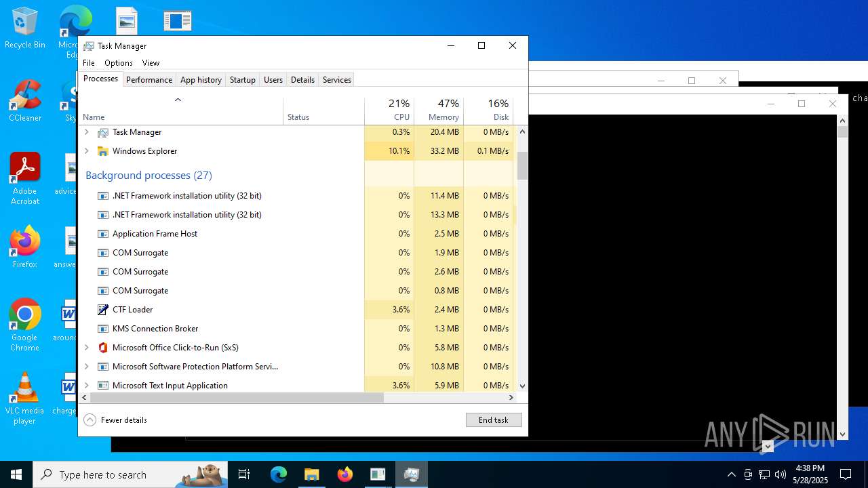Click the horizontal scrollbar thumb in process list
868x488 pixels.
pos(237,398)
